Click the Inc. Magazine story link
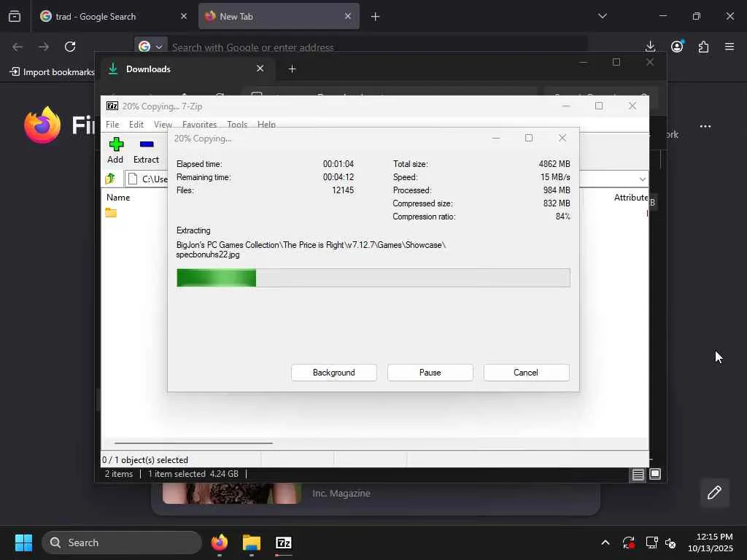Viewport: 747px width, 560px height. (341, 494)
